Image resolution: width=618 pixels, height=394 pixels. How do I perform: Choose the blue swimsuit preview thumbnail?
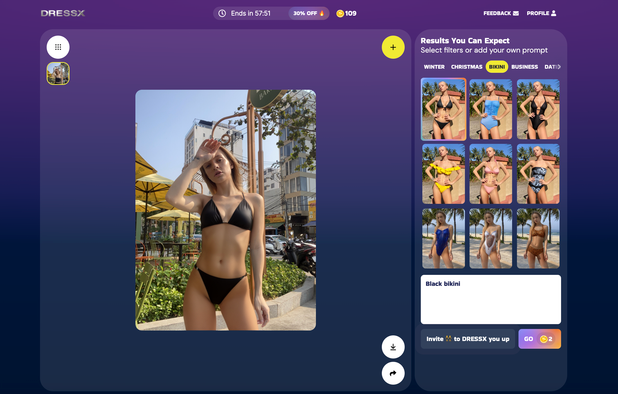tap(491, 109)
